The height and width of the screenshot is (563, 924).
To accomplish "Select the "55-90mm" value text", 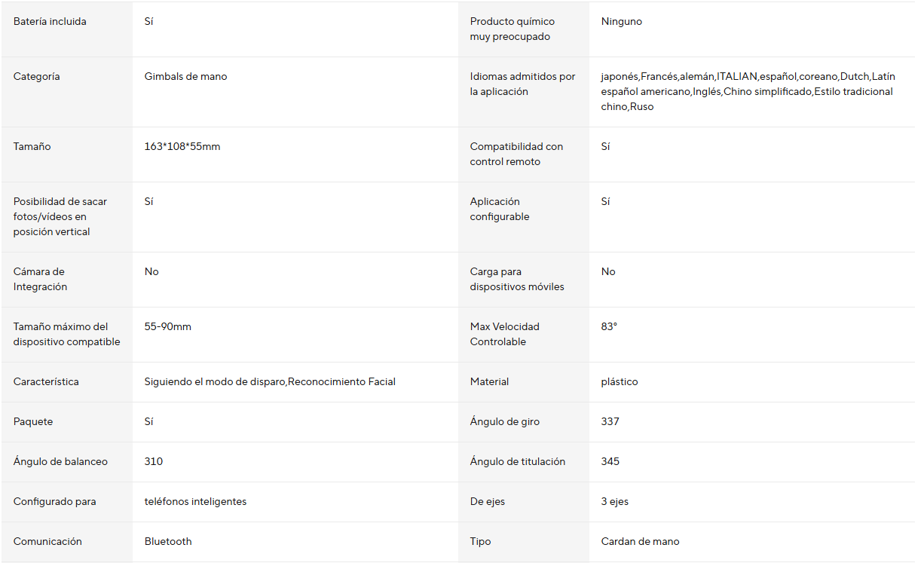I will coord(168,327).
